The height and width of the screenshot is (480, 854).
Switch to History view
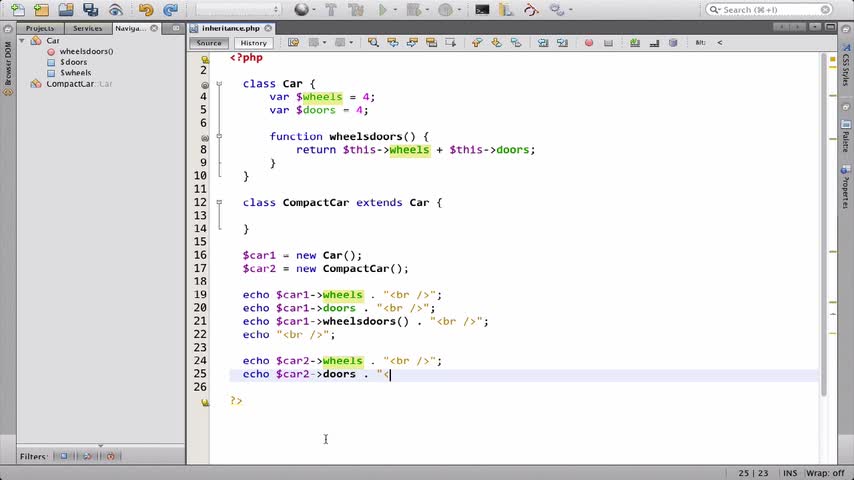[253, 42]
